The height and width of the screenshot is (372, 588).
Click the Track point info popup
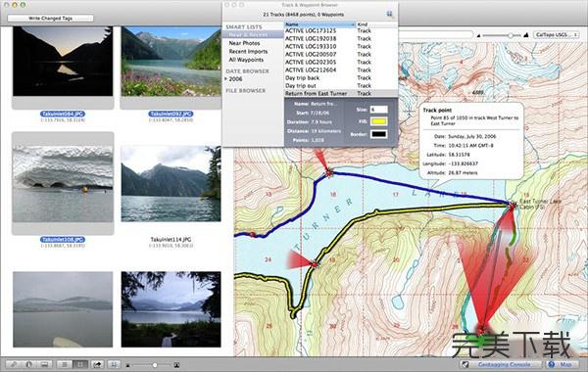(471, 142)
